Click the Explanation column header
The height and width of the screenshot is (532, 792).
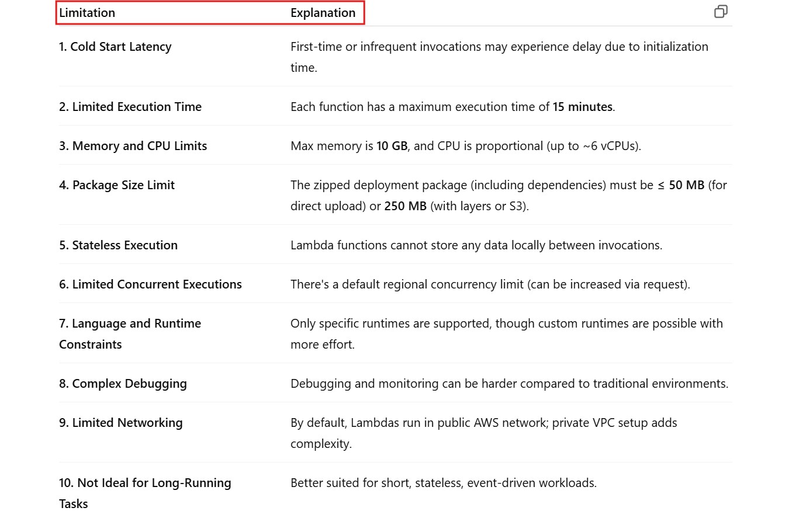323,13
